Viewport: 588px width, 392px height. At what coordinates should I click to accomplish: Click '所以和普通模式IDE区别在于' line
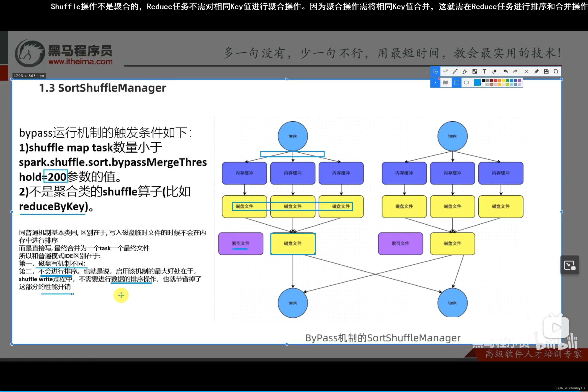pyautogui.click(x=60, y=256)
